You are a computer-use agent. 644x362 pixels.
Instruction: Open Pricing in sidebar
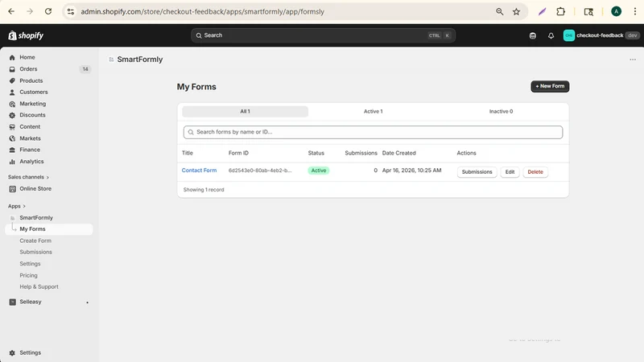[x=28, y=275]
